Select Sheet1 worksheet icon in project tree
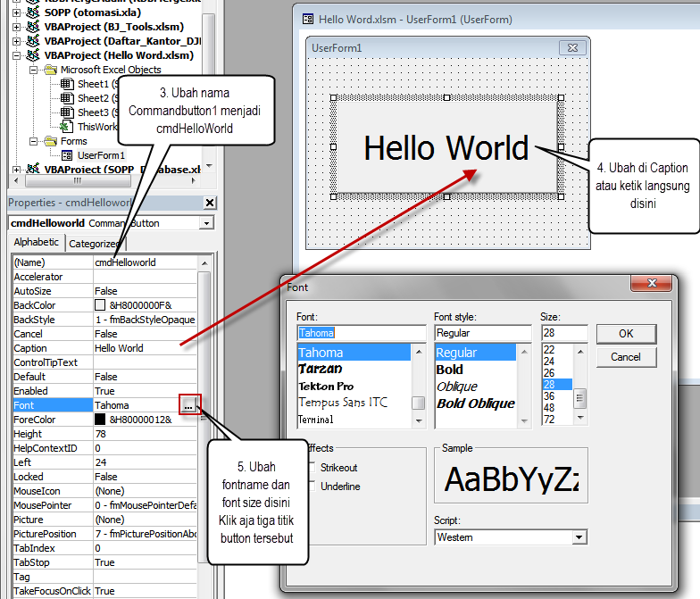Viewport: 700px width, 599px height. click(x=68, y=84)
